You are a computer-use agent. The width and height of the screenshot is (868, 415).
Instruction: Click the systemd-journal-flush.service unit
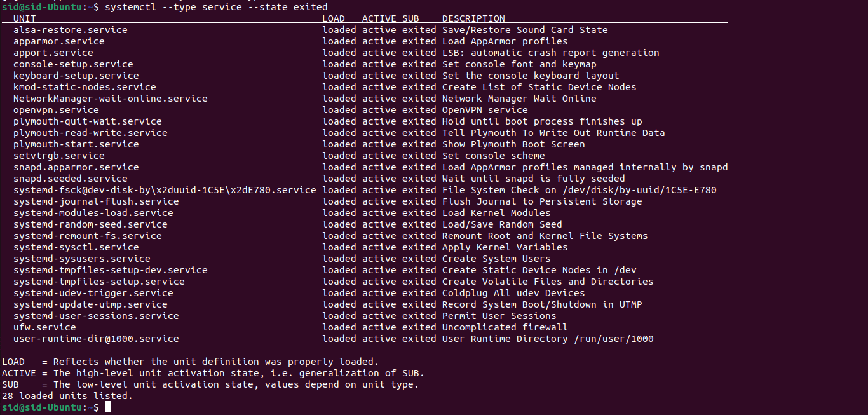coord(96,201)
